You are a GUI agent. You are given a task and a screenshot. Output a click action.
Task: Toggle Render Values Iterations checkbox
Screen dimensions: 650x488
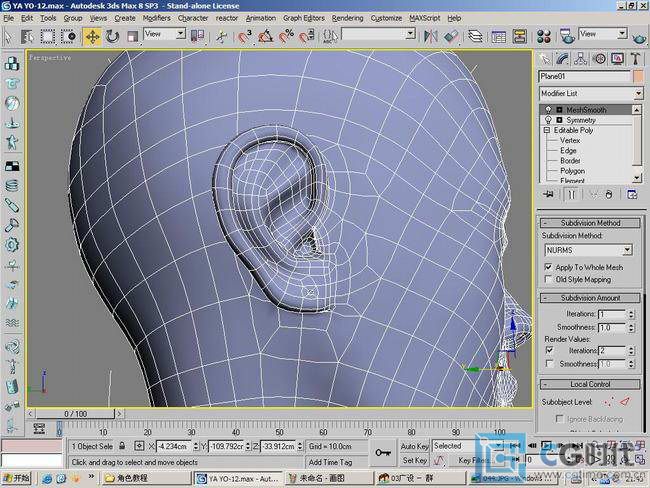point(550,350)
